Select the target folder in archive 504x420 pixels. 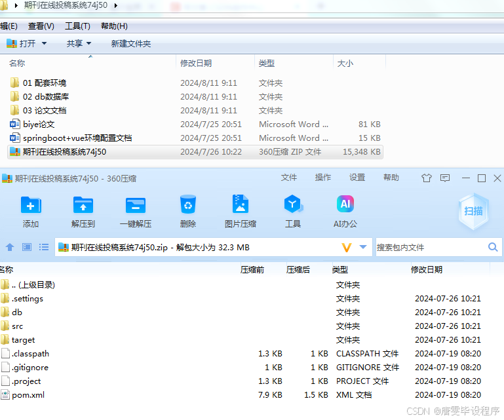coord(17,340)
